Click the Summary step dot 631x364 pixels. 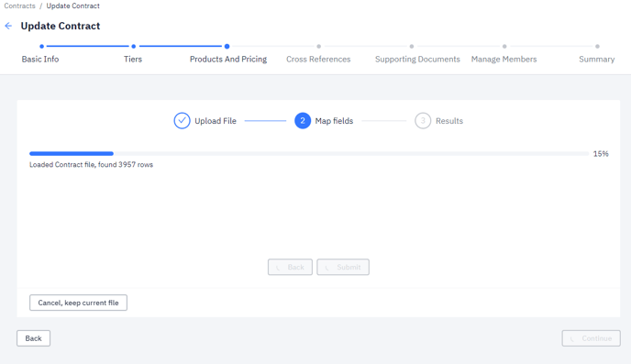[597, 46]
